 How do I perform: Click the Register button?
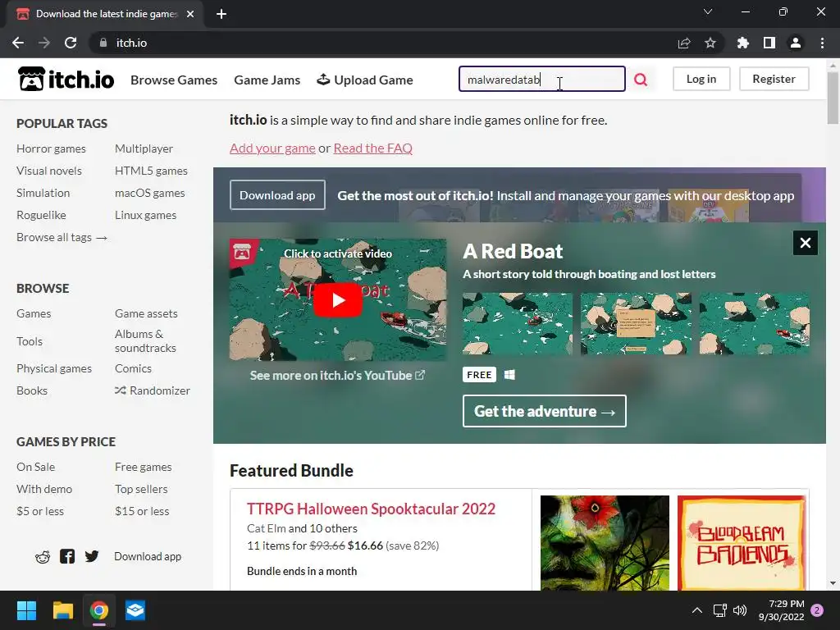pyautogui.click(x=774, y=79)
